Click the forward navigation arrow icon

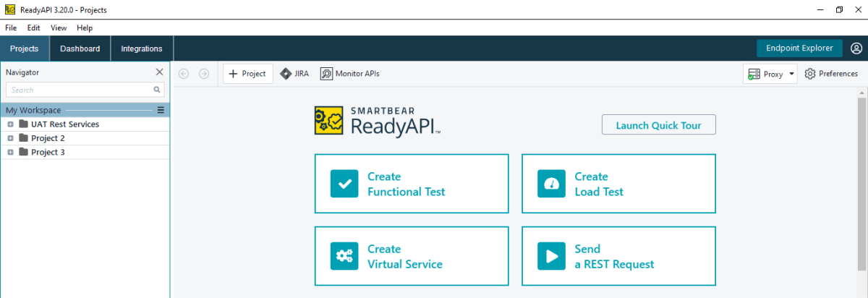(204, 74)
